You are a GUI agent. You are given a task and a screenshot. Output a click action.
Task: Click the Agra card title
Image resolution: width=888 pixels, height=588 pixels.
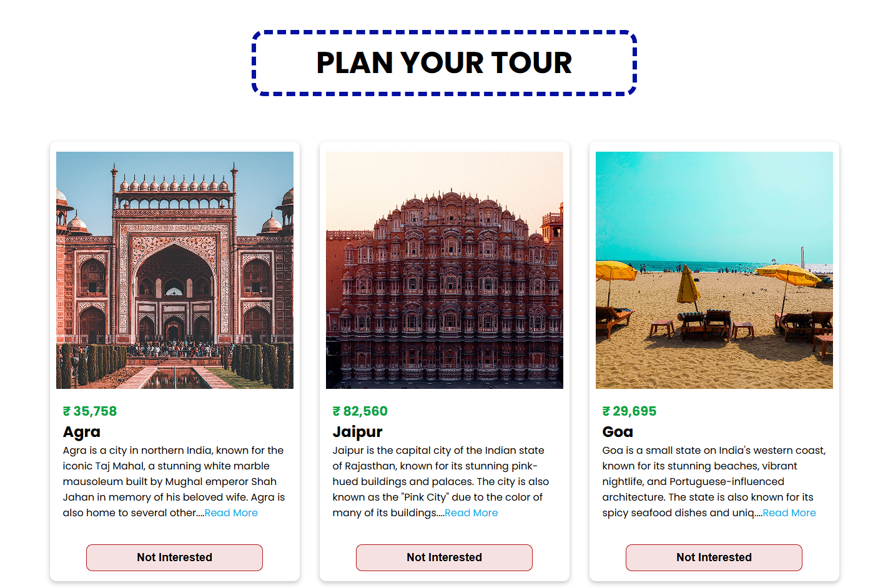(x=82, y=432)
